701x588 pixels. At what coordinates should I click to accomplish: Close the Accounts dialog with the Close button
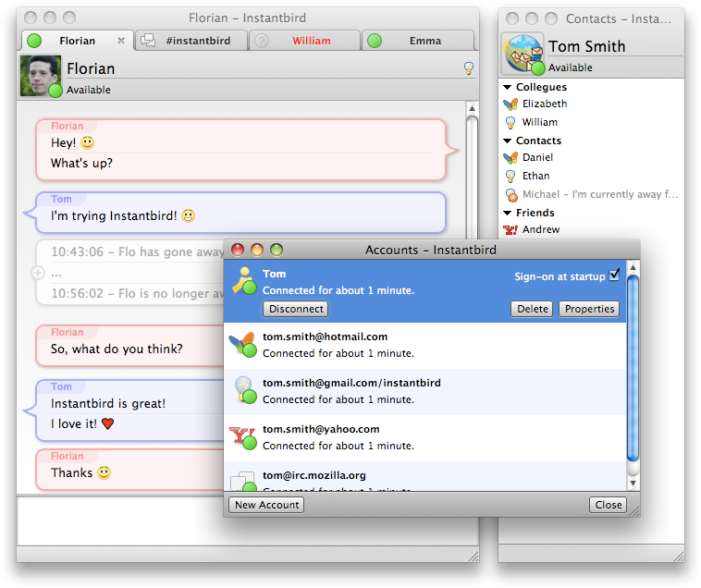click(608, 505)
